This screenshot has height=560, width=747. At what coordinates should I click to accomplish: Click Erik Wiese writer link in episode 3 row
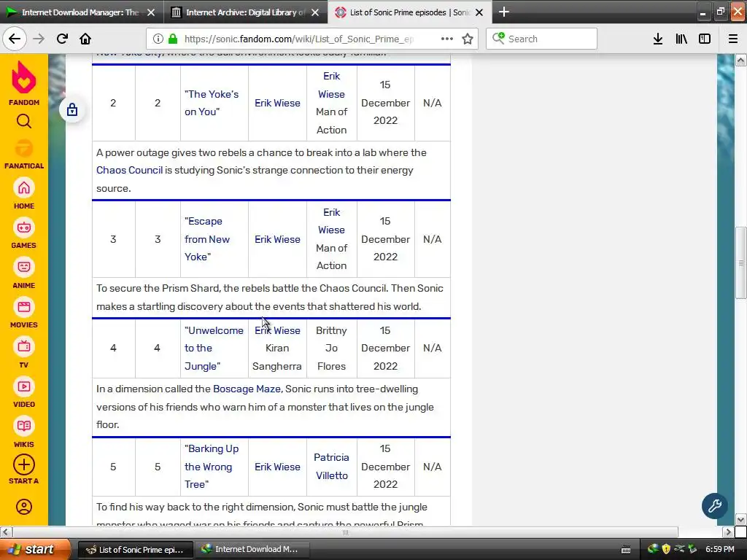[332, 221]
